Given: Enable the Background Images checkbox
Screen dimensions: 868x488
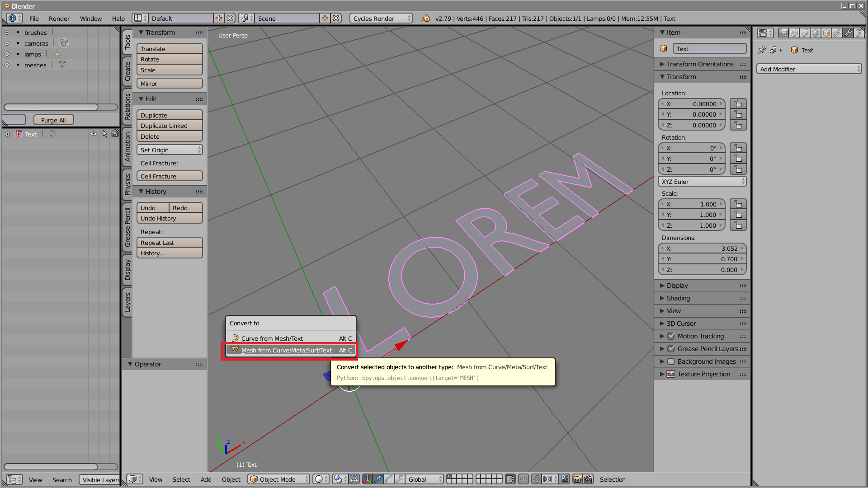Looking at the screenshot, I should [671, 361].
